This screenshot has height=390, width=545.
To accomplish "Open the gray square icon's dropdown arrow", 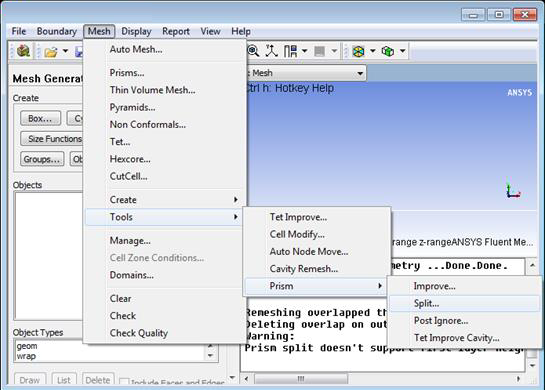I will pyautogui.click(x=334, y=51).
